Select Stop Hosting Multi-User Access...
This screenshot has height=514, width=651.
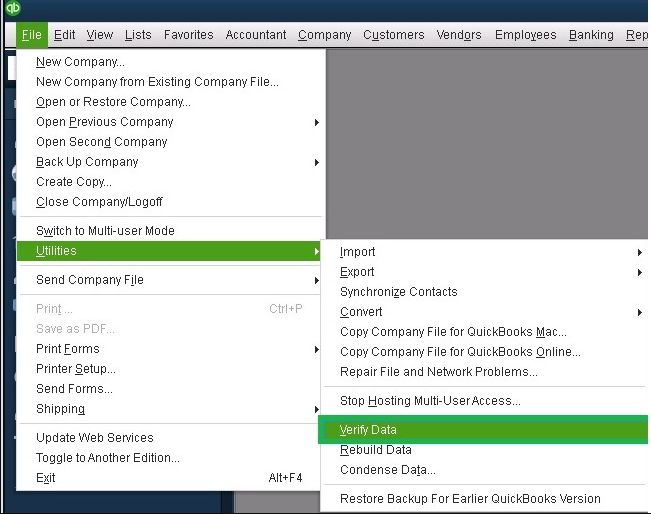click(x=485, y=401)
